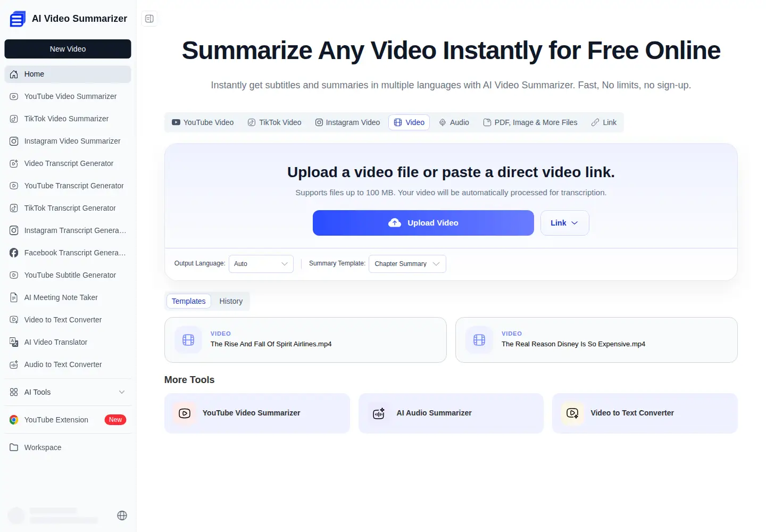Viewport: 766px width, 532px height.
Task: Click the Home icon in sidebar
Action: point(14,74)
